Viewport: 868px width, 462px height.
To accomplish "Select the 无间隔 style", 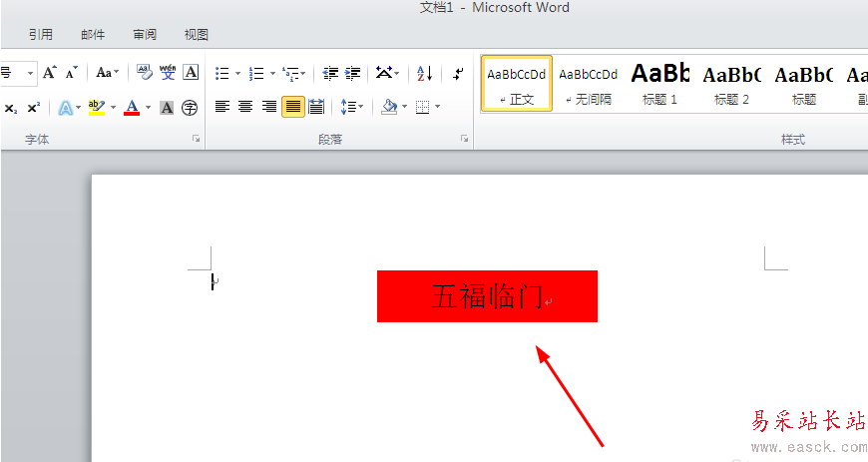I will pos(588,84).
